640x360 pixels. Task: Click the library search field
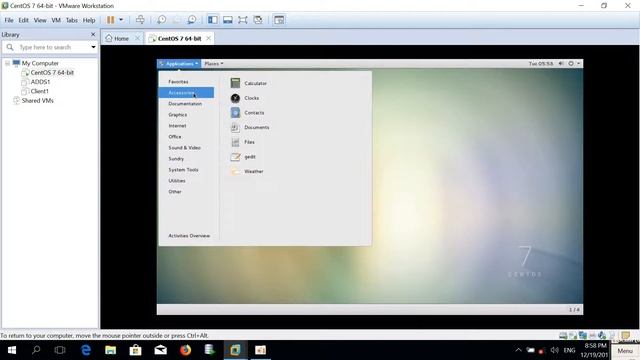[50, 47]
